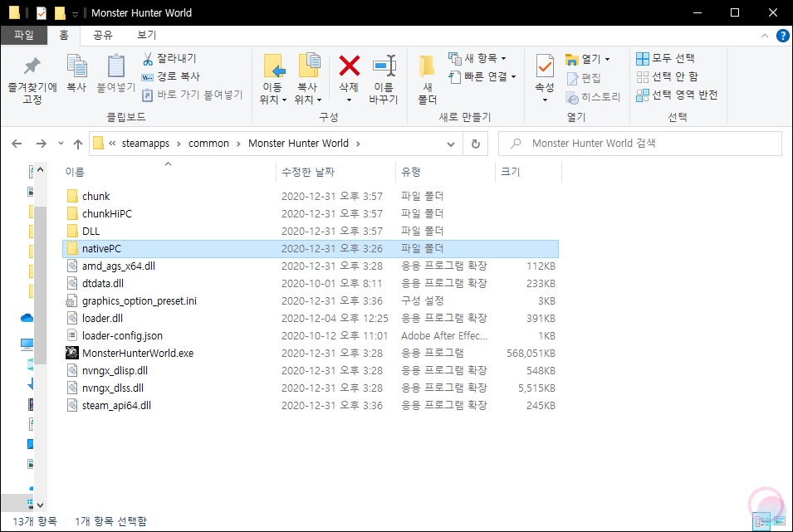Click the Monster Hunter World 검색 box
Image resolution: width=793 pixels, height=532 pixels.
tap(639, 144)
